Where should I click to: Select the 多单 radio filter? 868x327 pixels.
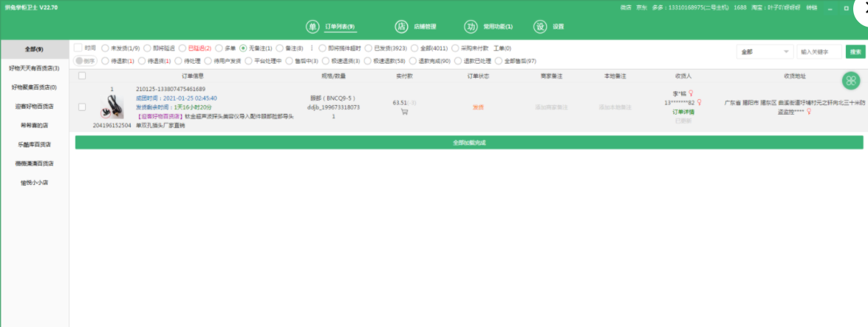click(219, 48)
